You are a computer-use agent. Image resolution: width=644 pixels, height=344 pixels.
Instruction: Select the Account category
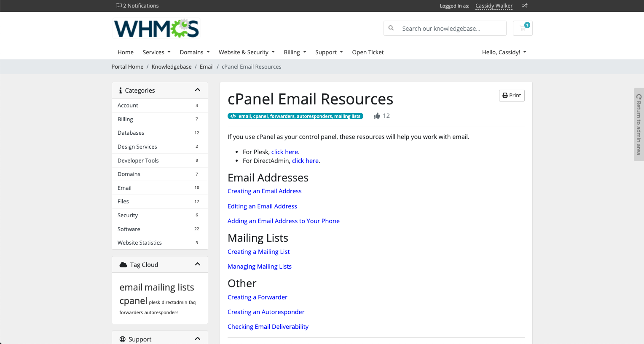(x=160, y=106)
